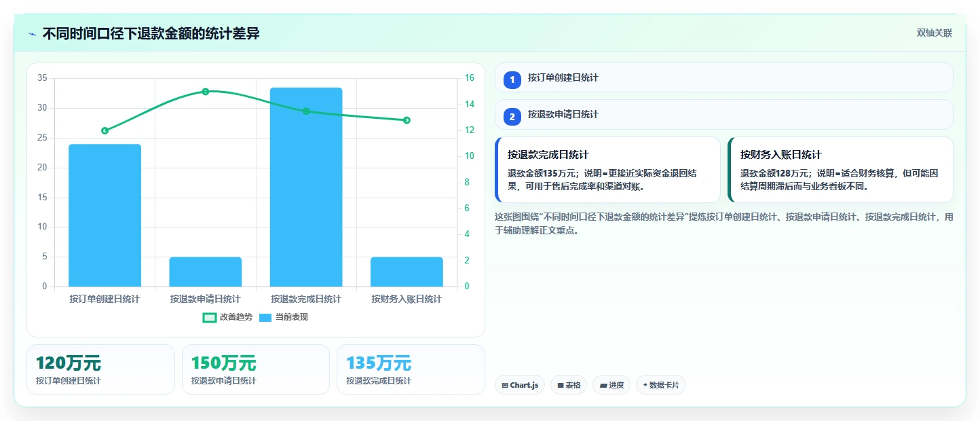The image size is (980, 421).
Task: Click the 表格 tag
Action: click(x=569, y=385)
